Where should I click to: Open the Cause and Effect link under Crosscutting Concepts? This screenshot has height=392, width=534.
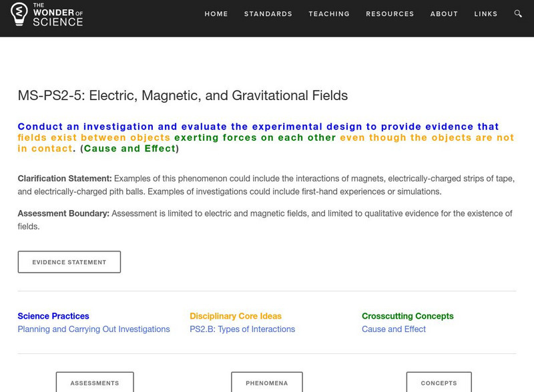(x=394, y=329)
